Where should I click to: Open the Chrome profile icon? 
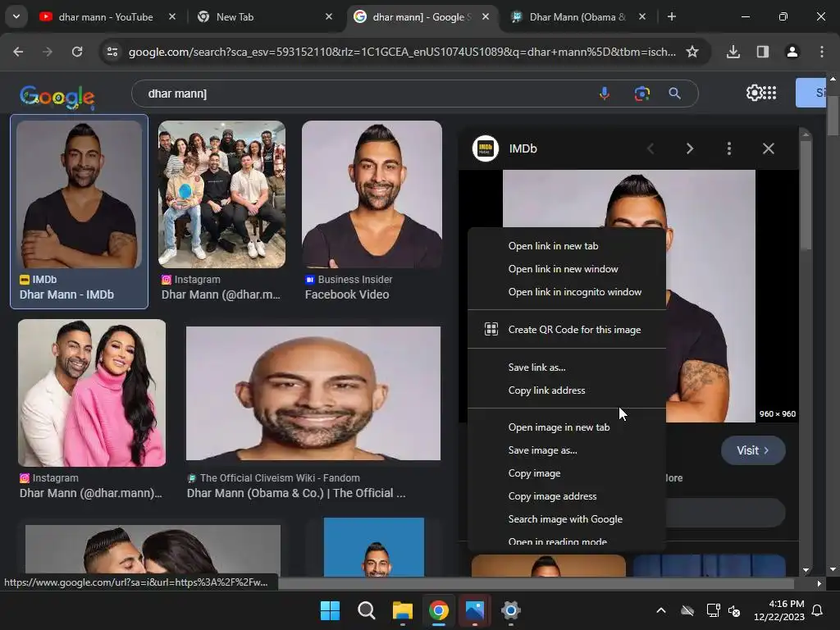click(792, 52)
